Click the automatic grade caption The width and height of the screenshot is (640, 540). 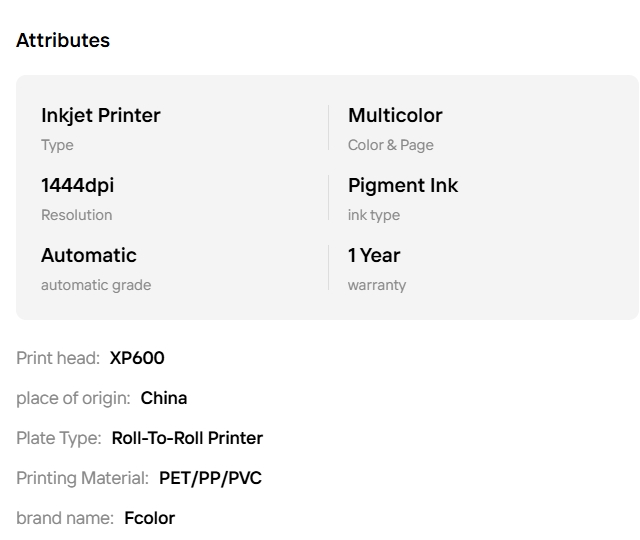click(x=96, y=285)
